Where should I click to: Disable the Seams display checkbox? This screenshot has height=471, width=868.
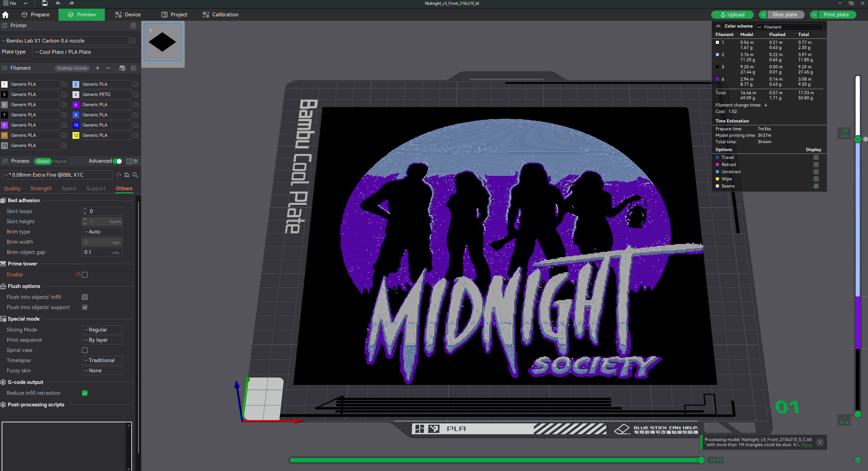click(816, 186)
